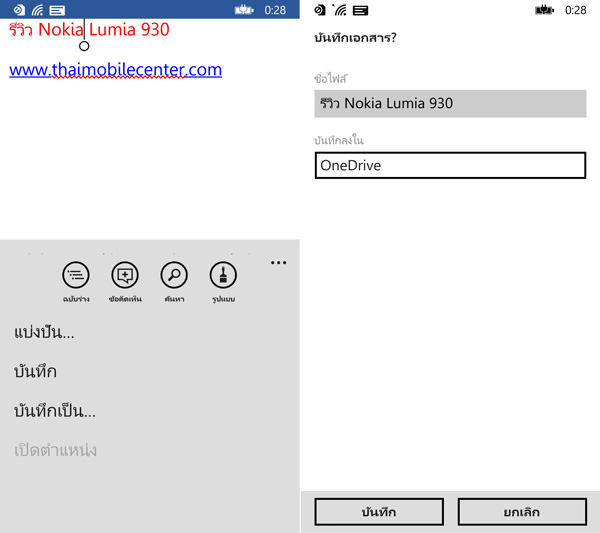Tap the comment (ข้อคิดเห็น) icon
This screenshot has width=600, height=533.
pyautogui.click(x=125, y=275)
